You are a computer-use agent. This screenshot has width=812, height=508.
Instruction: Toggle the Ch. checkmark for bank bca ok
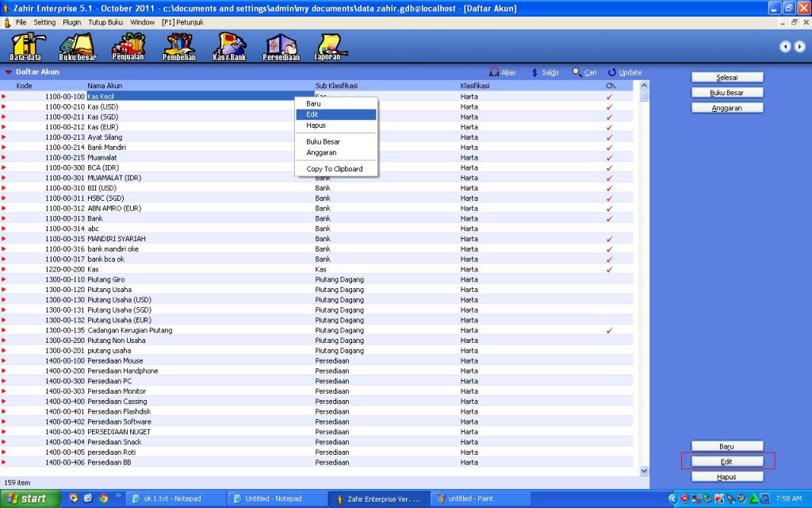[610, 260]
